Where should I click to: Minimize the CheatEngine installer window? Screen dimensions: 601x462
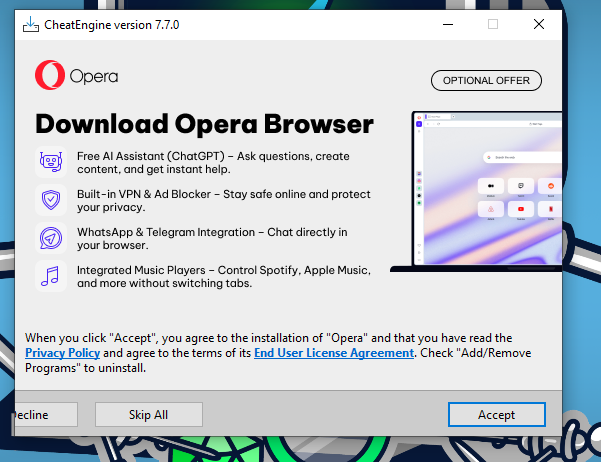[448, 25]
